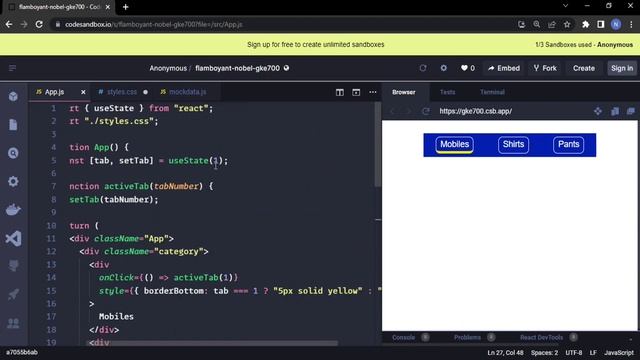Open preview in new window icon
This screenshot has width=640, height=360.
point(631,111)
